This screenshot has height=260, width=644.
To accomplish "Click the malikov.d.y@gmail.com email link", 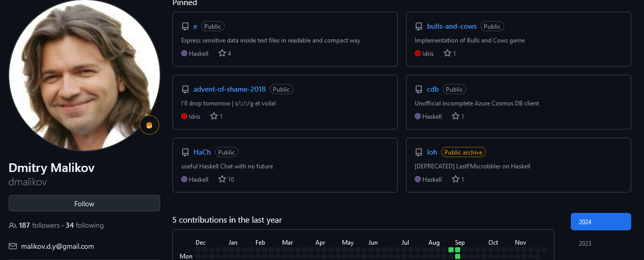I will 57,246.
